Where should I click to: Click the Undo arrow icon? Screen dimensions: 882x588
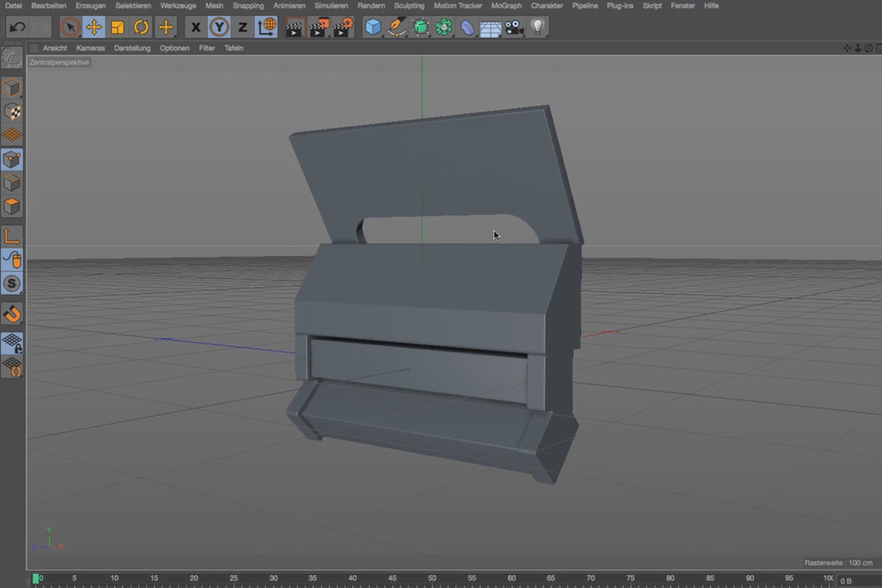point(18,28)
